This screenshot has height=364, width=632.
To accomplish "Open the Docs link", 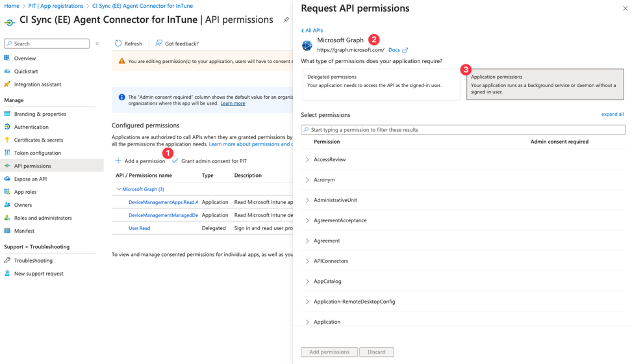I will click(394, 50).
